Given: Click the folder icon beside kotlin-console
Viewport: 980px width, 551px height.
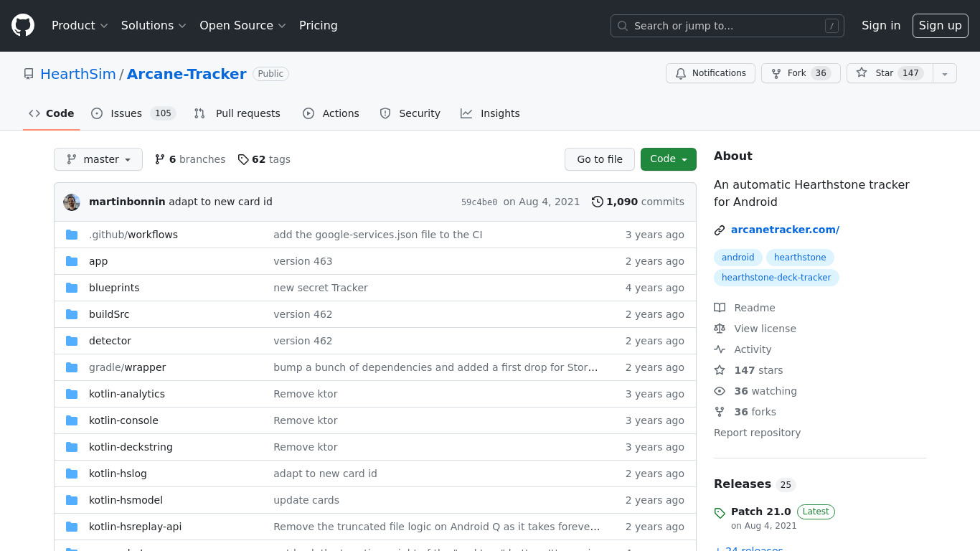Looking at the screenshot, I should (x=72, y=420).
